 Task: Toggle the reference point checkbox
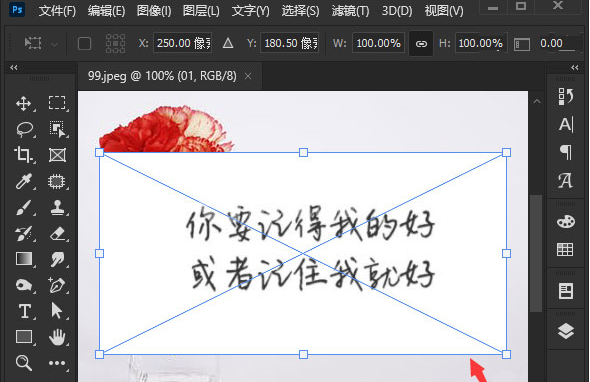[84, 44]
